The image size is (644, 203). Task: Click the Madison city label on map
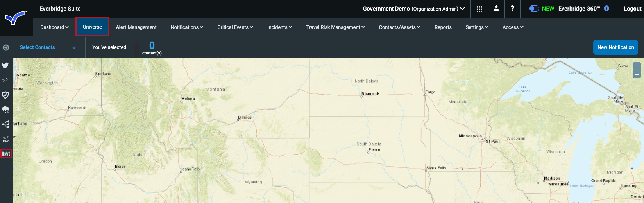(x=552, y=178)
